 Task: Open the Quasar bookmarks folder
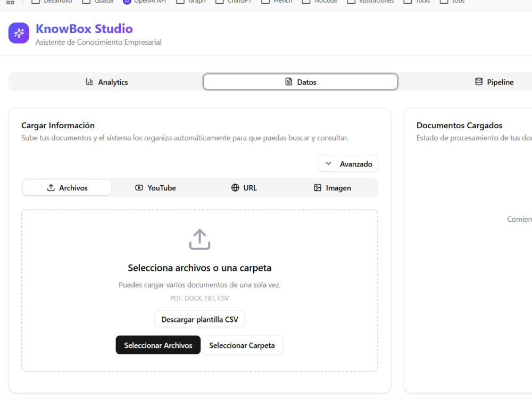pos(98,2)
